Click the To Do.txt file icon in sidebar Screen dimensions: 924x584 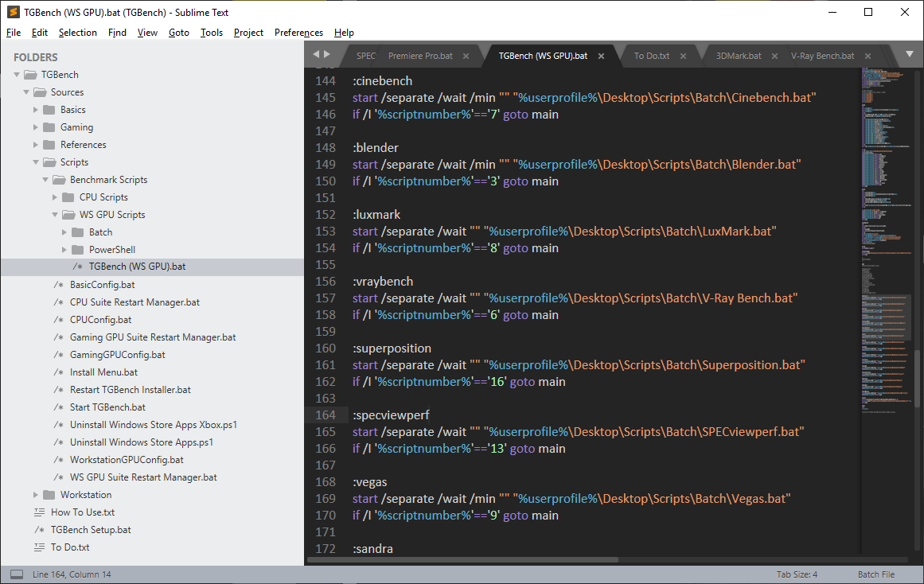coord(40,547)
